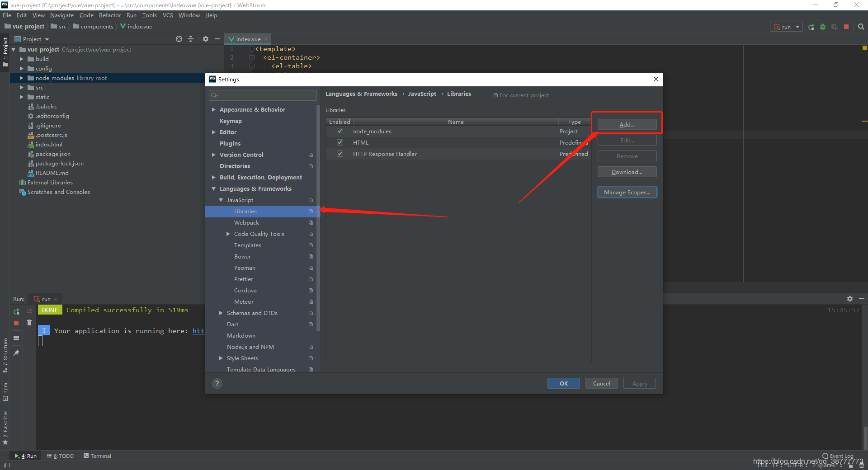Open the Refactor menu
Viewport: 868px width, 470px height.
click(110, 15)
